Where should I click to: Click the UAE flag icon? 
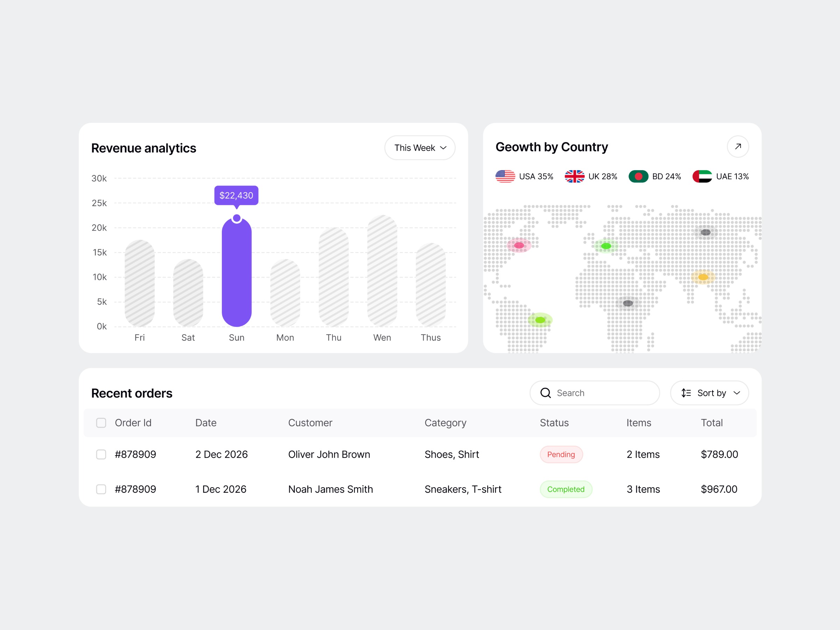702,176
